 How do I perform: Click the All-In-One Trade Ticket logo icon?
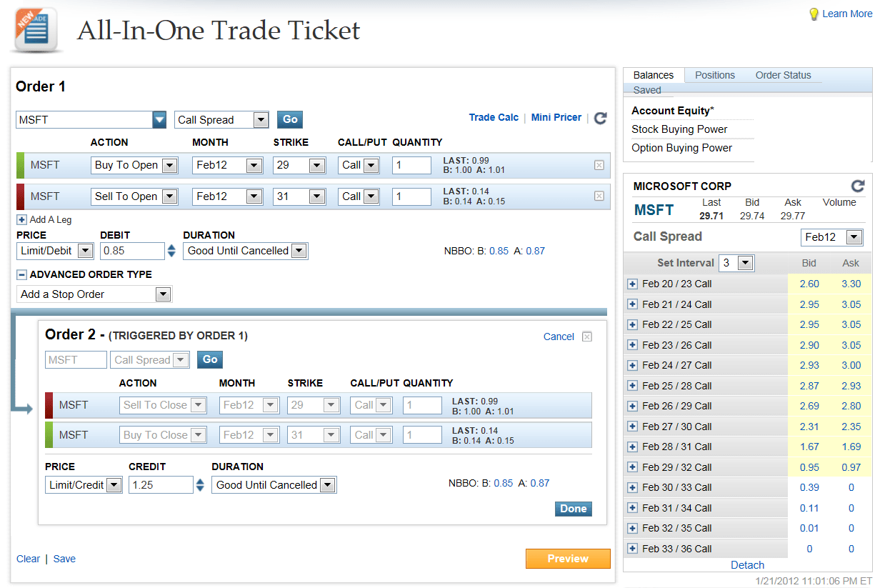coord(36,31)
